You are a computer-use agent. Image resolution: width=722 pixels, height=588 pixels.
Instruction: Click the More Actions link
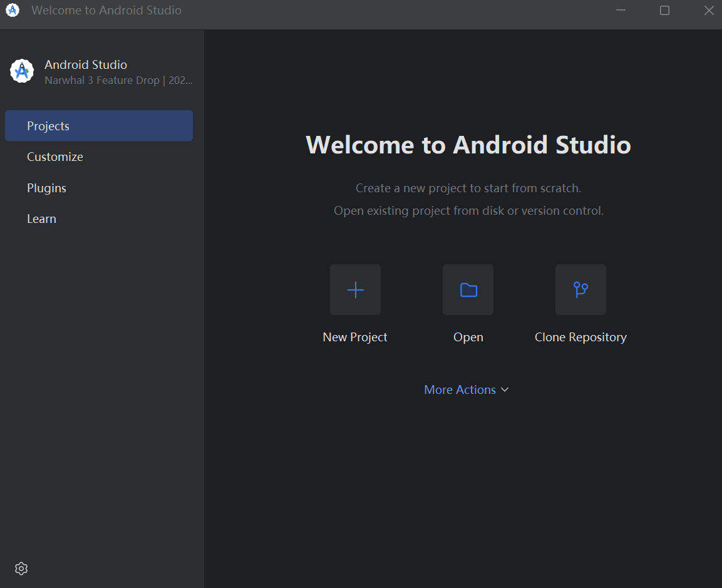tap(460, 389)
